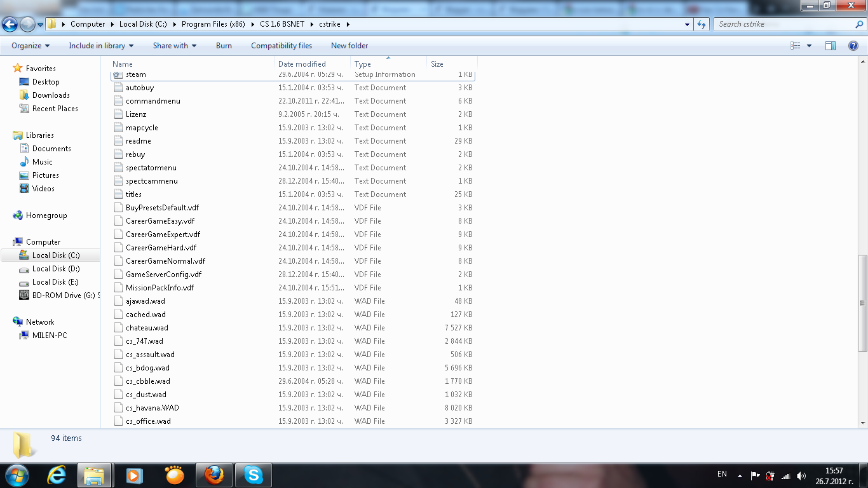Open the view options dropdown arrow
Image resolution: width=868 pixels, height=488 pixels.
(809, 46)
